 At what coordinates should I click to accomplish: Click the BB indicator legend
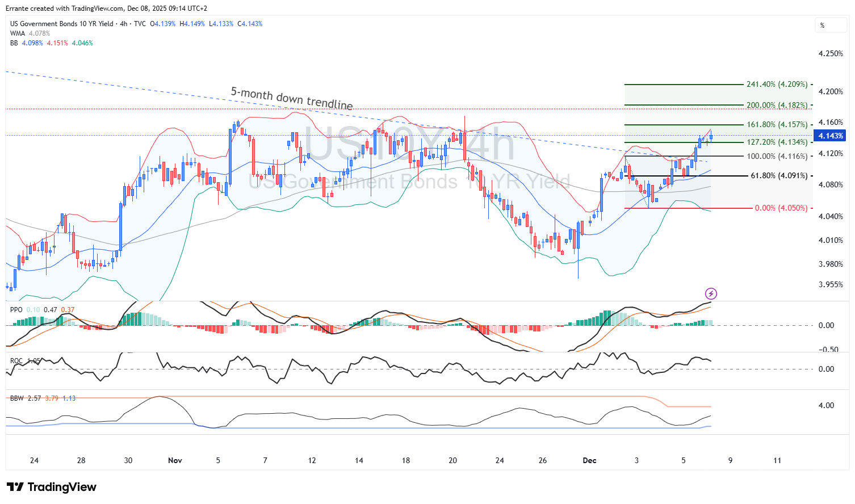pos(14,43)
